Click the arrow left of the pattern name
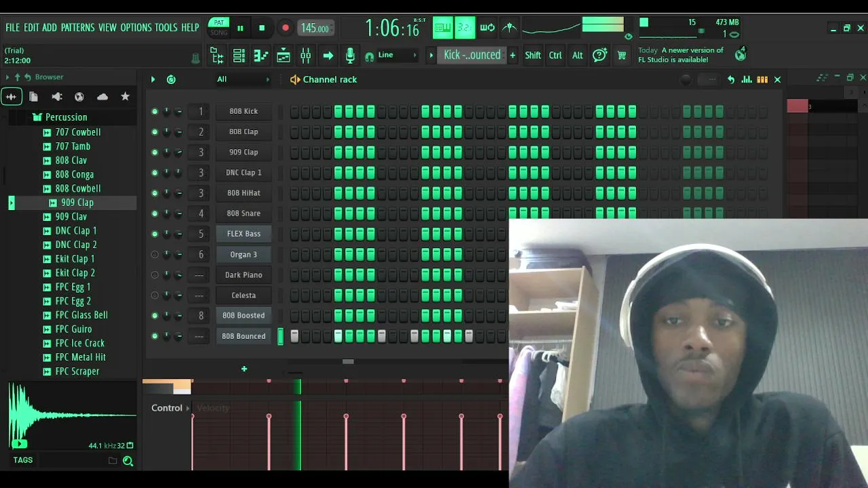This screenshot has height=488, width=868. pyautogui.click(x=431, y=55)
